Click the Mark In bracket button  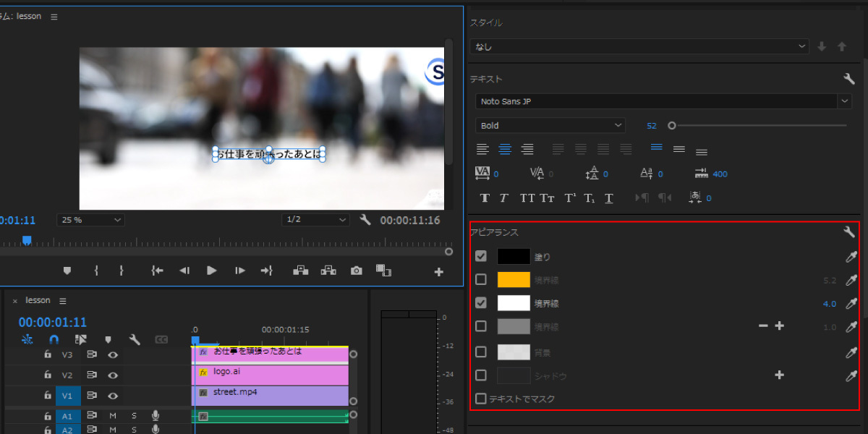[x=95, y=271]
